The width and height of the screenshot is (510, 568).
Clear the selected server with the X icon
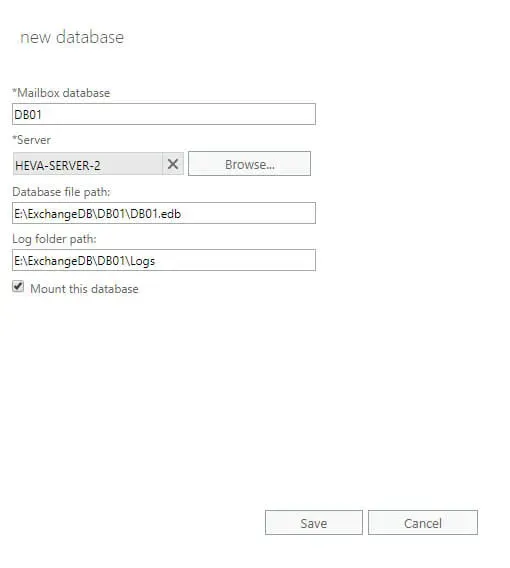[173, 164]
